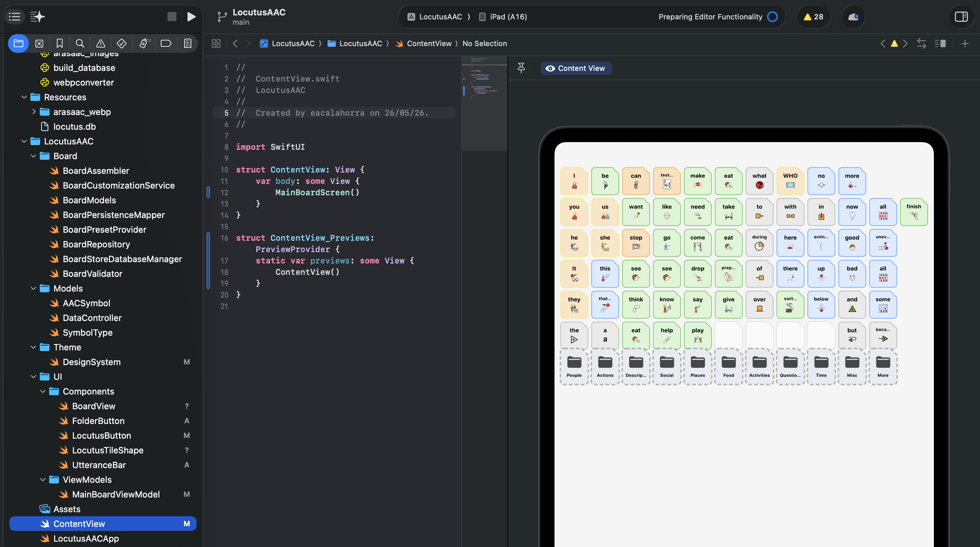Open the Issue navigator warning tab
The height and width of the screenshot is (547, 980).
(100, 43)
